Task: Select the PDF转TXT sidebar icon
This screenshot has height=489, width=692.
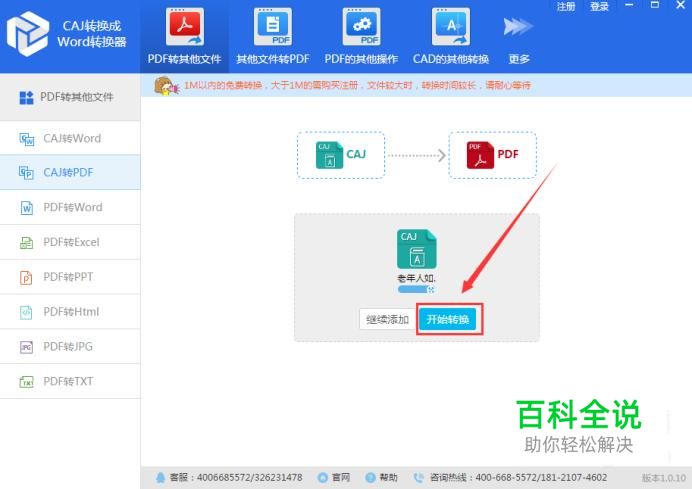Action: (26, 382)
